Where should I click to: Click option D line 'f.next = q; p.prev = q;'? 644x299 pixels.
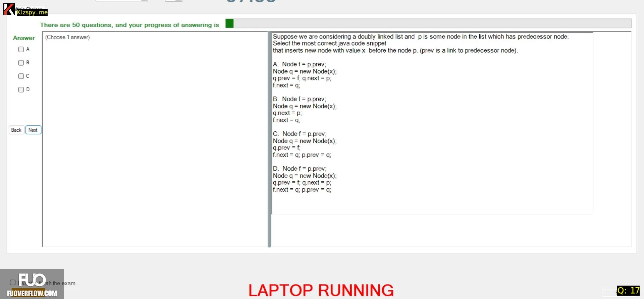tap(302, 190)
